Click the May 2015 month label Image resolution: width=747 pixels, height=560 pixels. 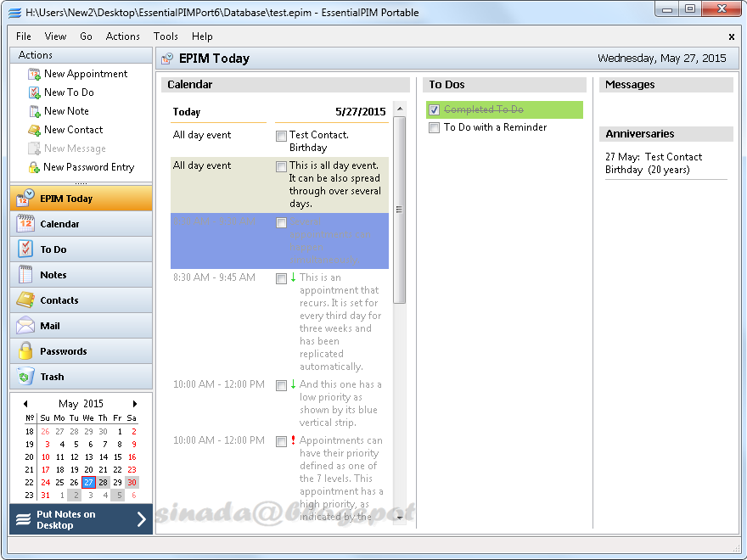[81, 404]
